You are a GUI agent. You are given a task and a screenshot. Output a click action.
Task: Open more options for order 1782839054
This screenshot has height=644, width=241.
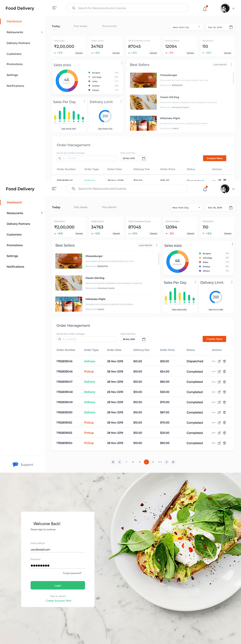click(x=214, y=443)
